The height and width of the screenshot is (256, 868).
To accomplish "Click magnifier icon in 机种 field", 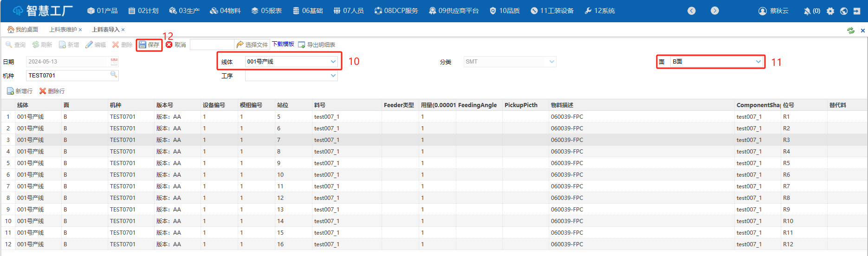I will [x=114, y=75].
